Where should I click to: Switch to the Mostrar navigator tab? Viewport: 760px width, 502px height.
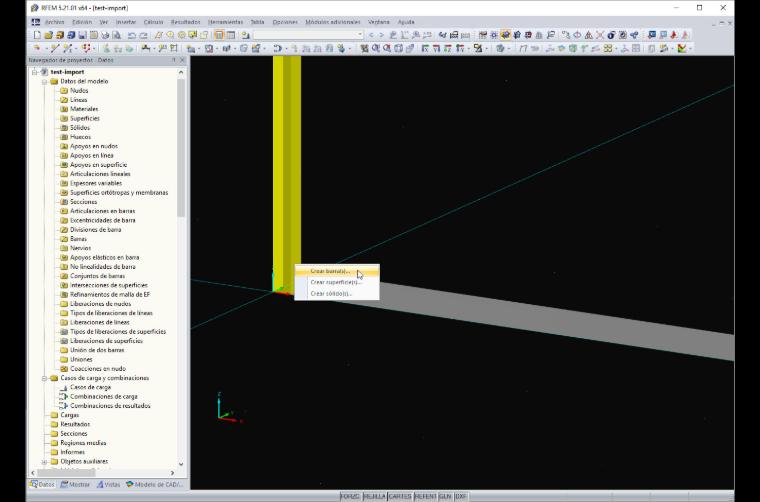75,484
